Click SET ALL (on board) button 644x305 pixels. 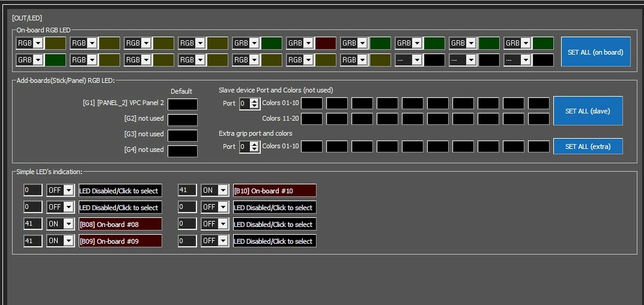pyautogui.click(x=596, y=52)
